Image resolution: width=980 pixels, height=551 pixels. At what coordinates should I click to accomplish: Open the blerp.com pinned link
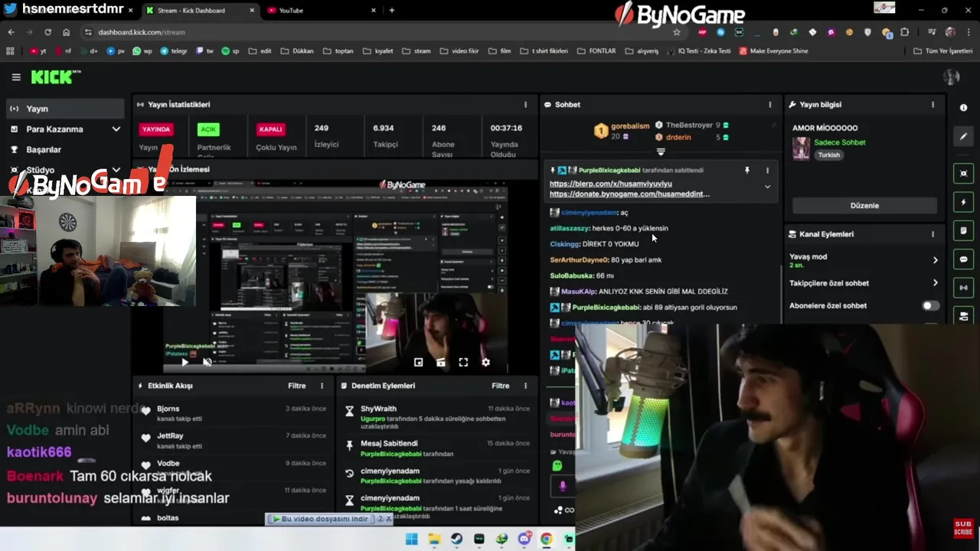[610, 184]
